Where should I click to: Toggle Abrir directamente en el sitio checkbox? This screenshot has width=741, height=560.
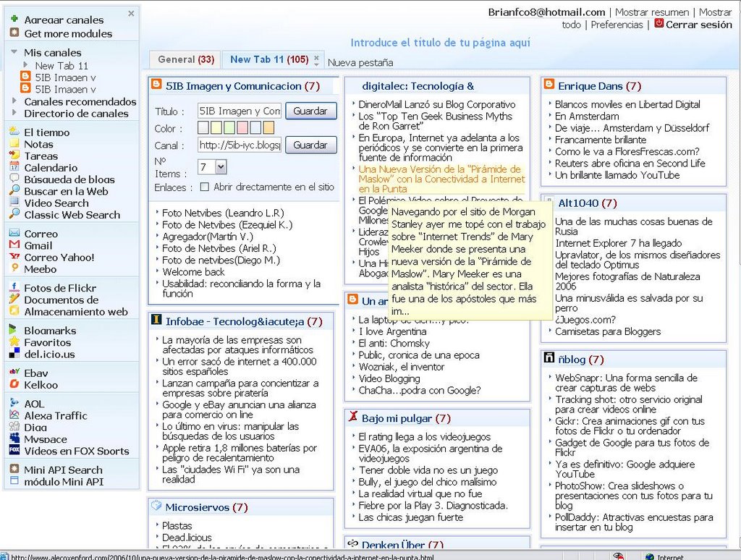coord(205,187)
